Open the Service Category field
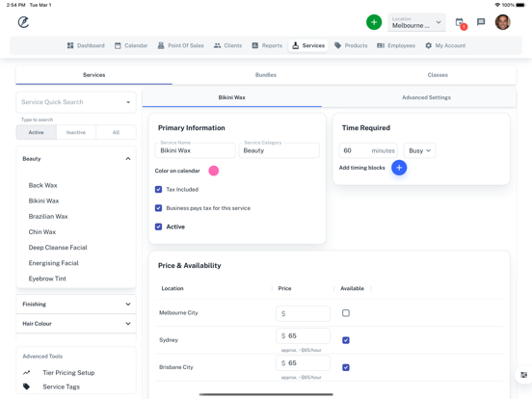Image resolution: width=532 pixels, height=399 pixels. [x=279, y=150]
